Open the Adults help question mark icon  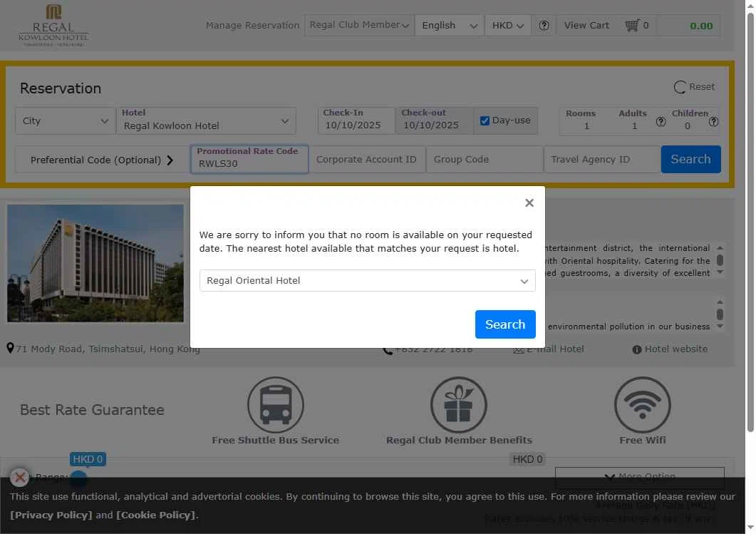coord(661,122)
